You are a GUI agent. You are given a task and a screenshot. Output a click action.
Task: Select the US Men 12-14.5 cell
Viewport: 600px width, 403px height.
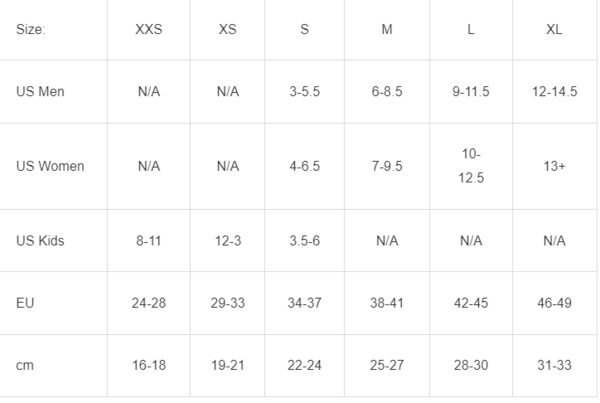pyautogui.click(x=554, y=91)
